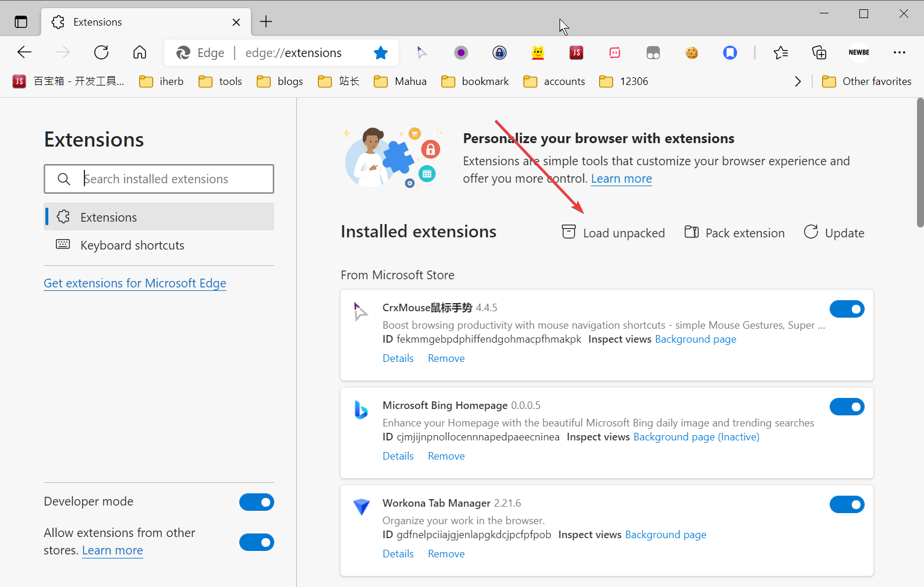Image resolution: width=924 pixels, height=587 pixels.
Task: Open Workona Background page link
Action: pyautogui.click(x=665, y=535)
